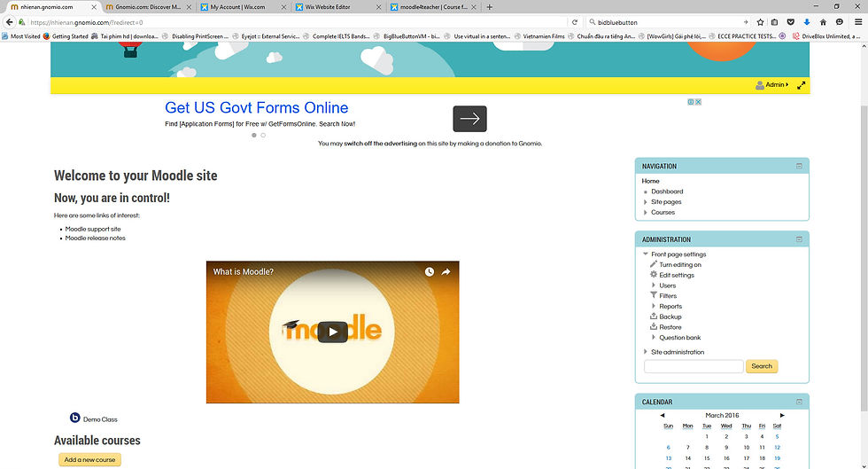Collapse the Calendar block
The height and width of the screenshot is (469, 868).
pos(799,402)
